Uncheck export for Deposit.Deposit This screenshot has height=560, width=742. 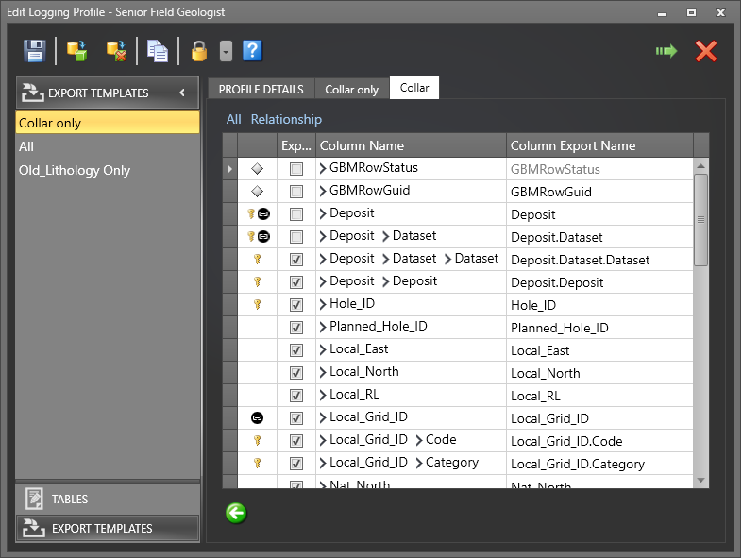(x=296, y=282)
